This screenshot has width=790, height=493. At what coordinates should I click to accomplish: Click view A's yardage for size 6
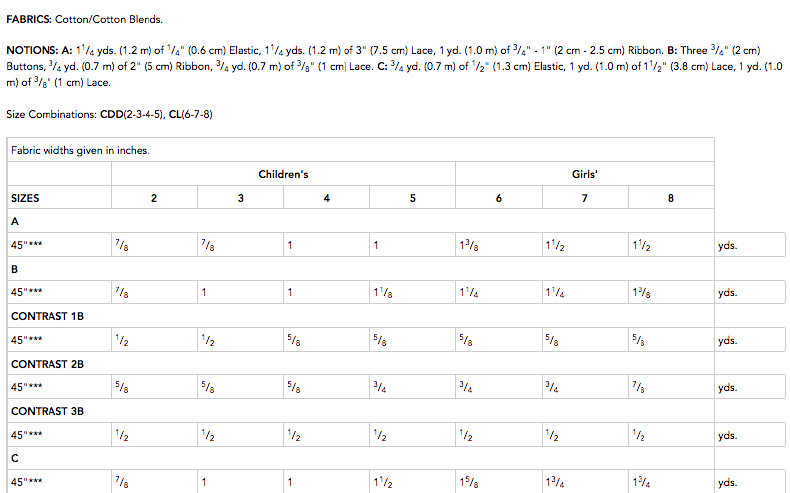468,245
